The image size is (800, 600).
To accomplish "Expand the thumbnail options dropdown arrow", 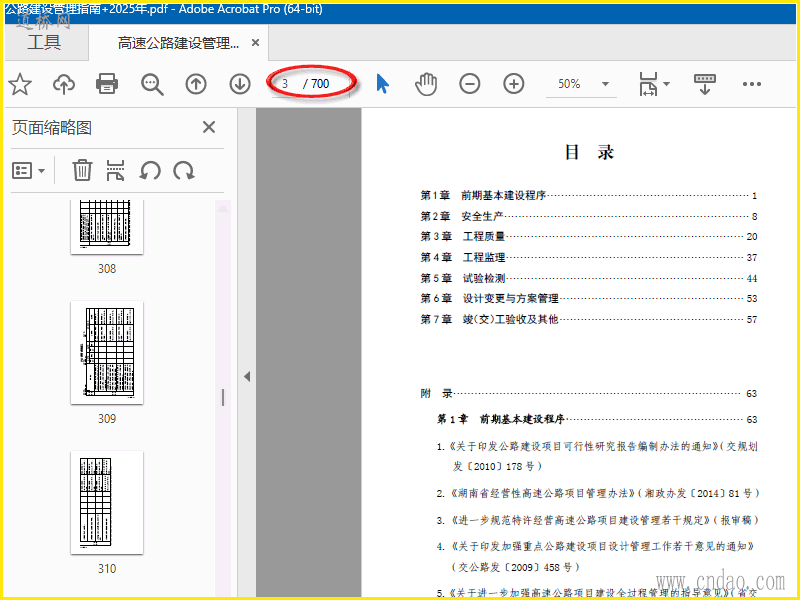I will coord(42,171).
